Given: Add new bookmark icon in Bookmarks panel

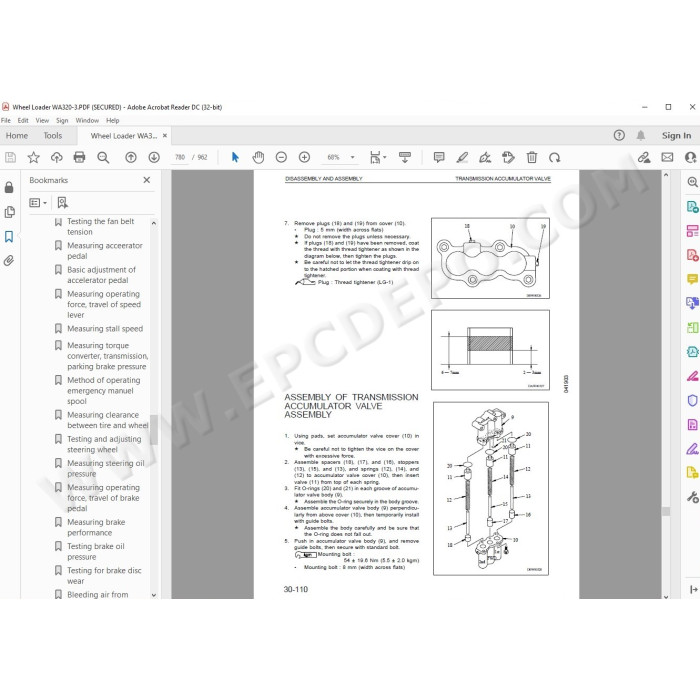Looking at the screenshot, I should coord(62,203).
